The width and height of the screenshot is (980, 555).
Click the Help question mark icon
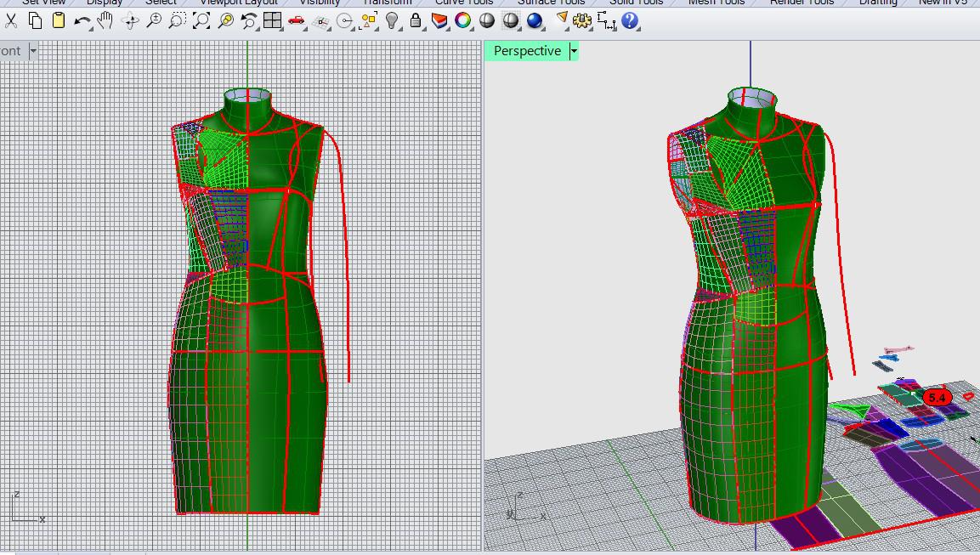(630, 20)
